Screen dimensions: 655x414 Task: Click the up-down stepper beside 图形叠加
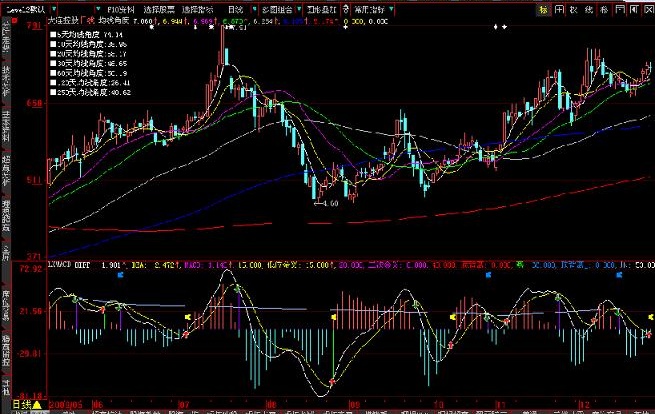point(345,9)
